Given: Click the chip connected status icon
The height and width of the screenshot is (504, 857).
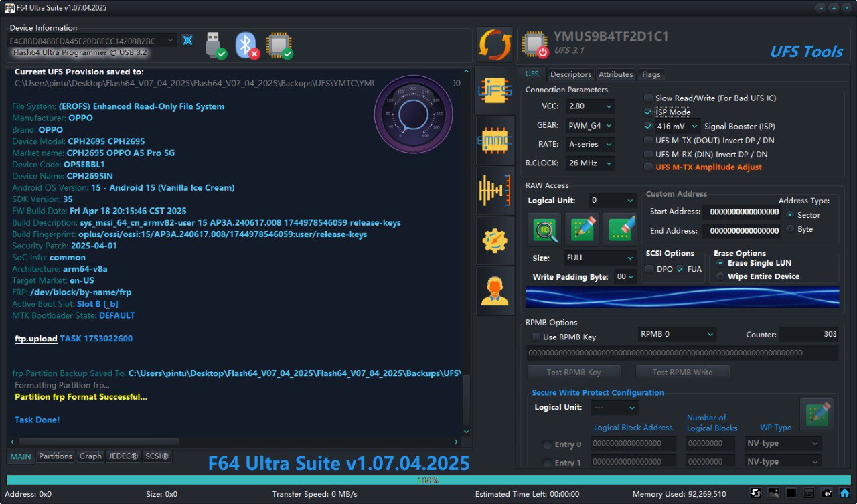Looking at the screenshot, I should (x=279, y=45).
